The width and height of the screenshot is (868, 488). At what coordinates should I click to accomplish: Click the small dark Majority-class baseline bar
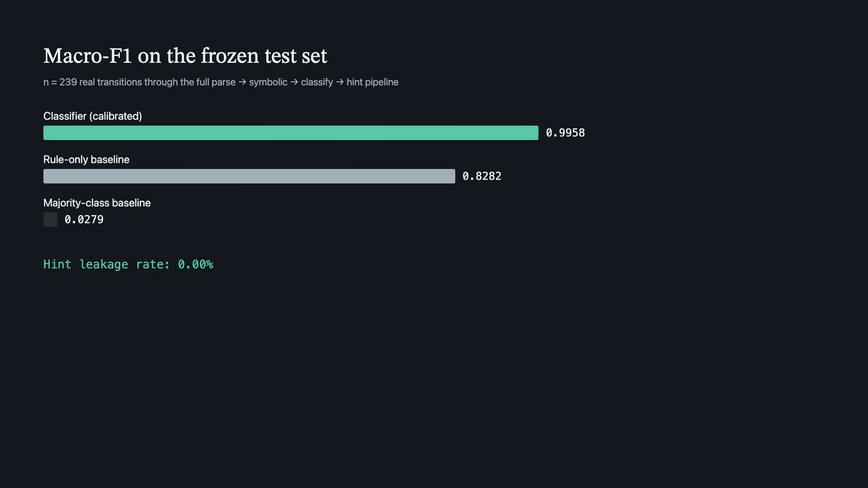[50, 220]
